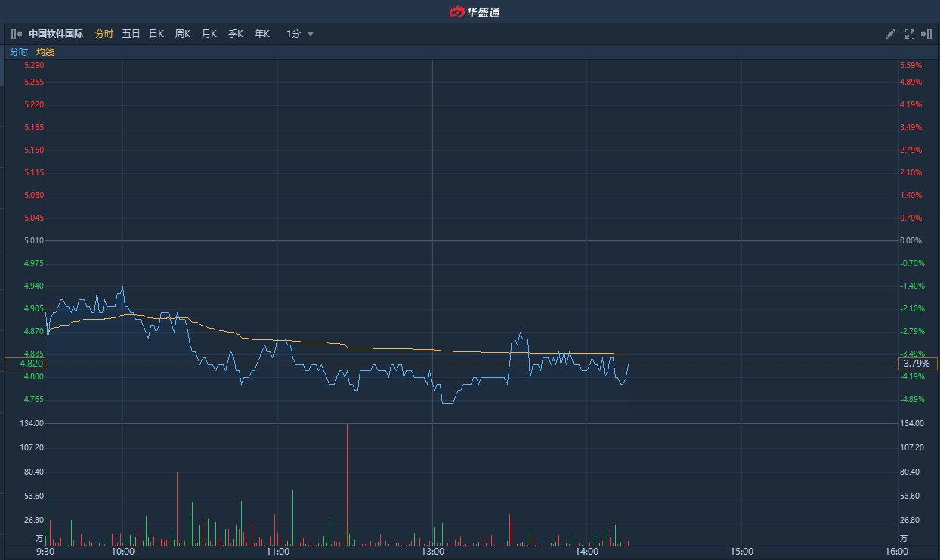Switch to the 五日 five-day tab
Screen dimensions: 940x560
click(x=131, y=34)
